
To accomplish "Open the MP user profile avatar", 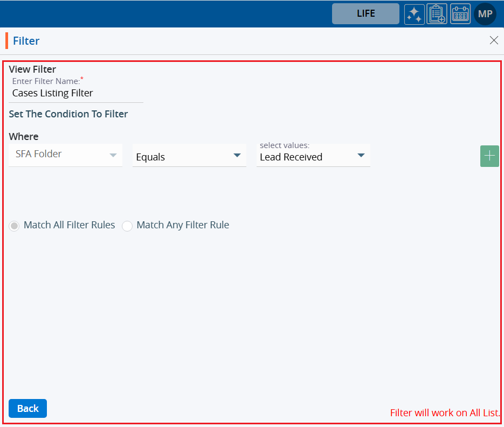I will (x=485, y=14).
